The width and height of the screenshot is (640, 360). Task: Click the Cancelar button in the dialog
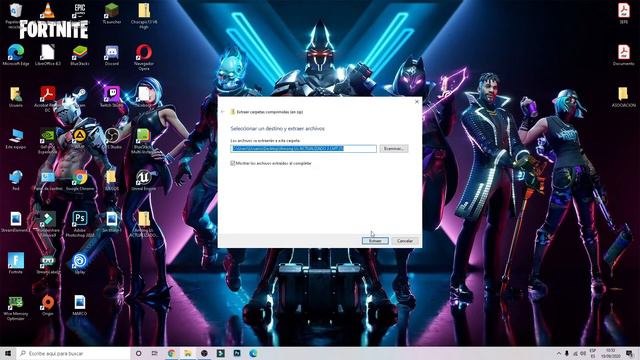coord(405,241)
